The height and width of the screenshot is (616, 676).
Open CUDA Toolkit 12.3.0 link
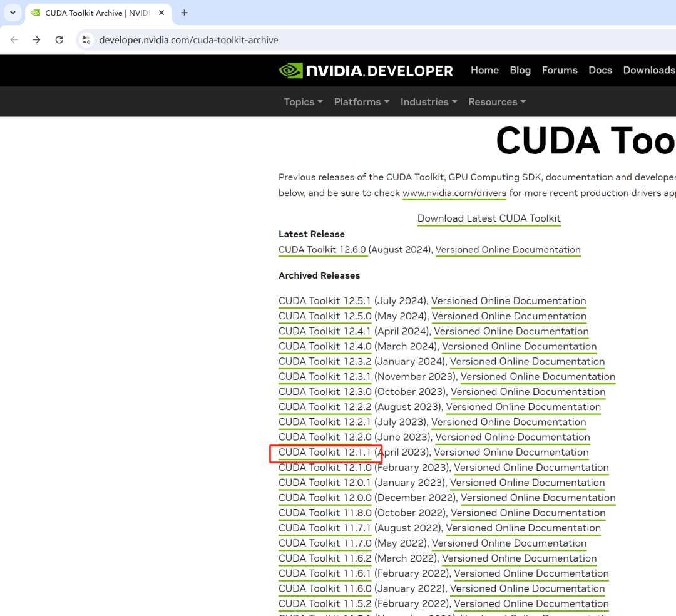[x=325, y=392]
